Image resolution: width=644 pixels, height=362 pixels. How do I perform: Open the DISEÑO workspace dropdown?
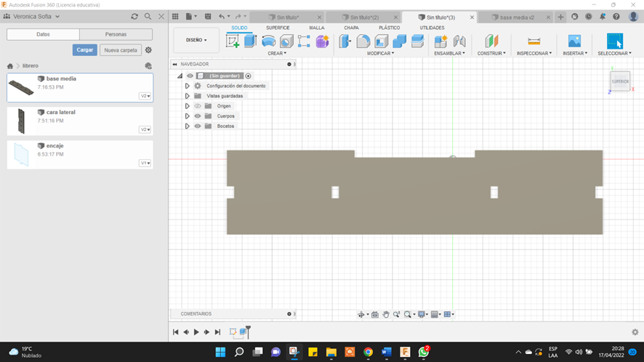[196, 40]
